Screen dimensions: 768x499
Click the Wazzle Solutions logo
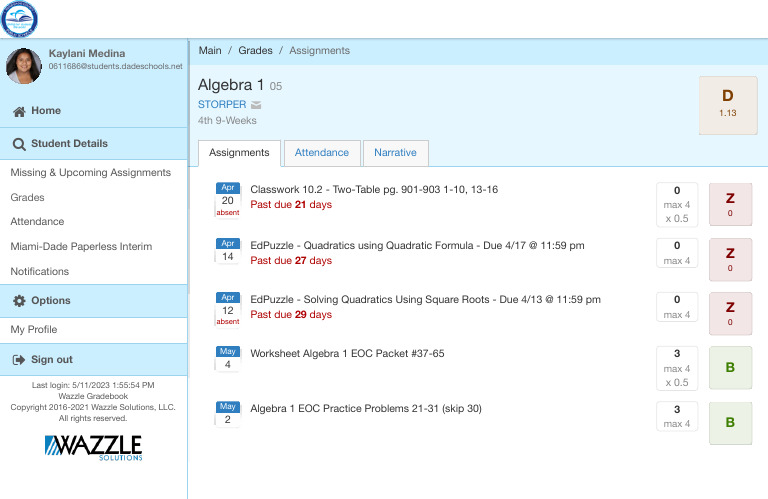(93, 446)
